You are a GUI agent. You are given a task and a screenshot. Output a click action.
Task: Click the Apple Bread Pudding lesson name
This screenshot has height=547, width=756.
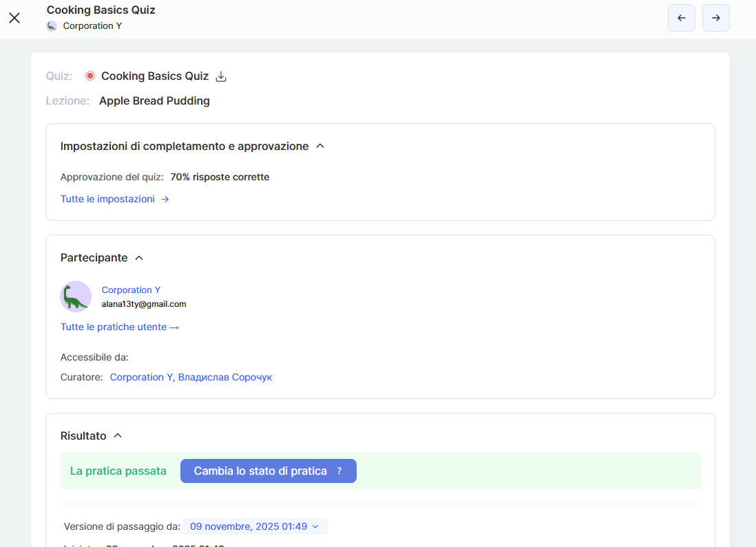point(154,101)
